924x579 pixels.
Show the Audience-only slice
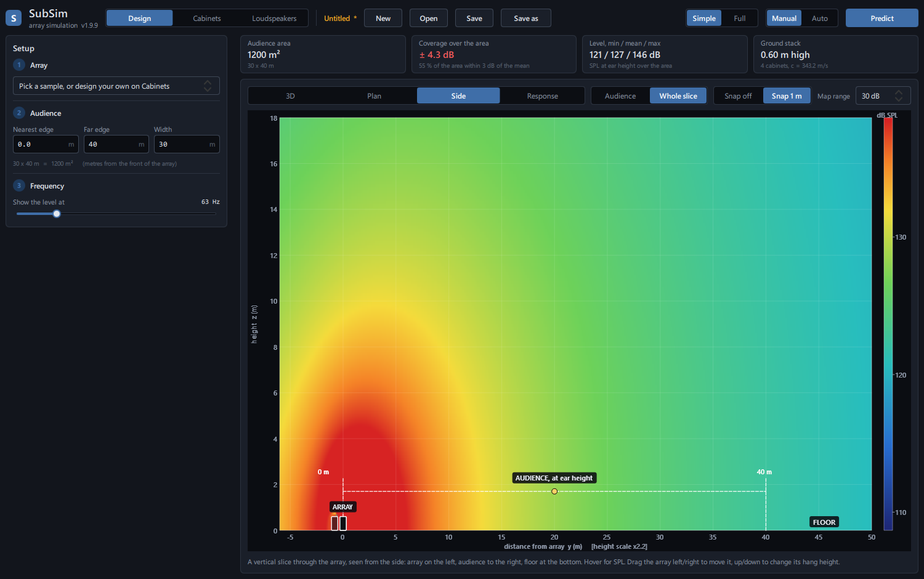pos(620,96)
